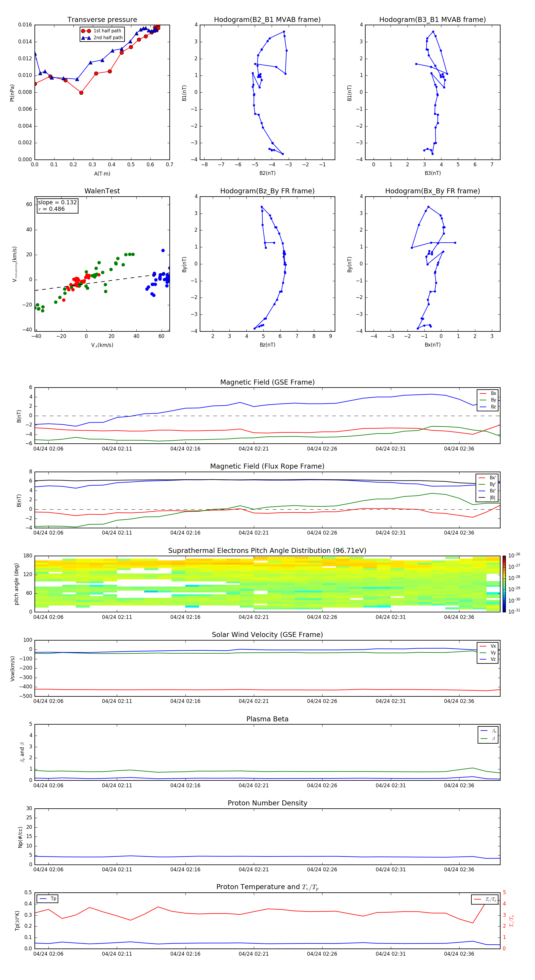Click the "βp and β" y-axis label
This screenshot has height=980, width=535.
coord(22,753)
